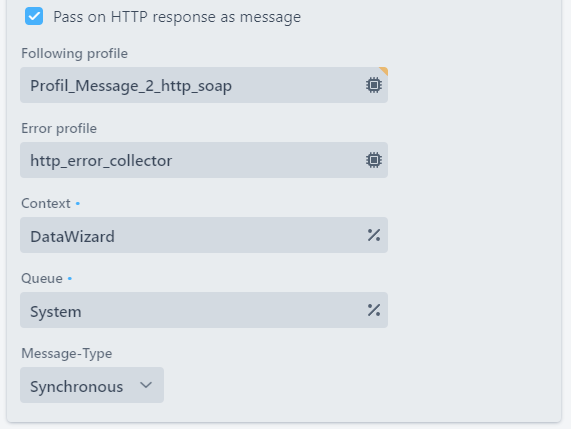Click into the DataWizard context field

pyautogui.click(x=204, y=235)
